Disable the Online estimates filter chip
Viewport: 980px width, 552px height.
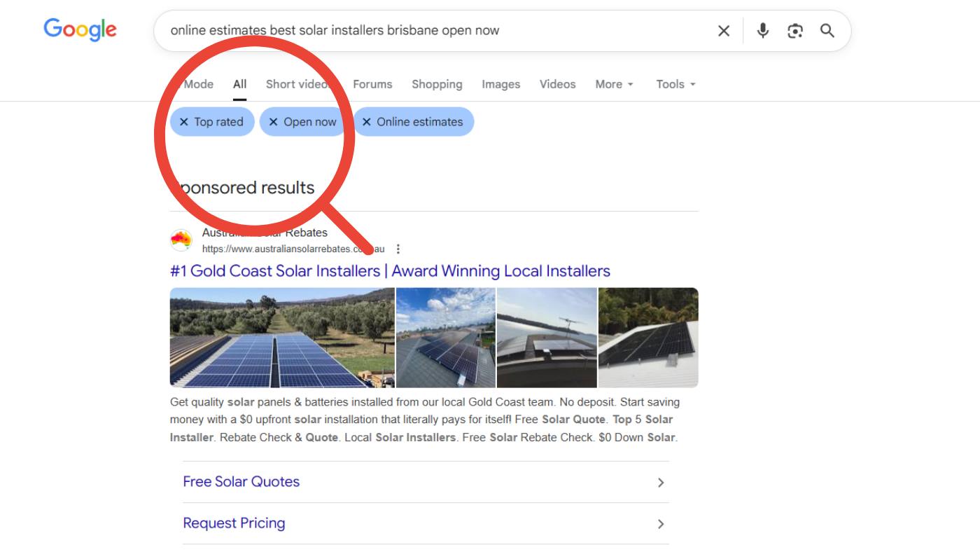tap(367, 122)
